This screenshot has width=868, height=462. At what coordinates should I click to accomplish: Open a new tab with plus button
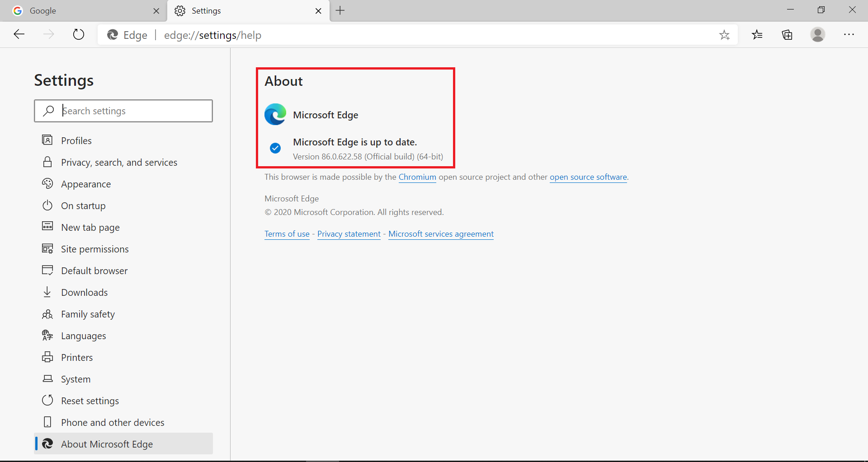(340, 10)
